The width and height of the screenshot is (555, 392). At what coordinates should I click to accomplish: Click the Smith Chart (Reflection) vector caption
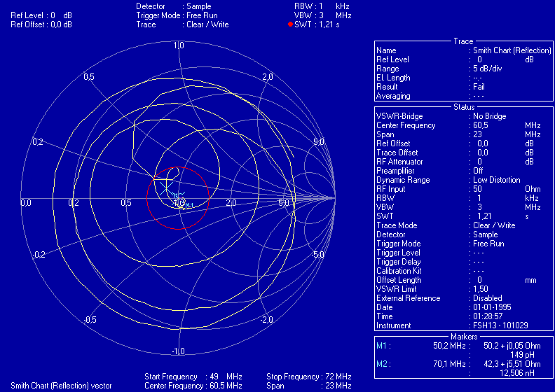[x=61, y=386]
